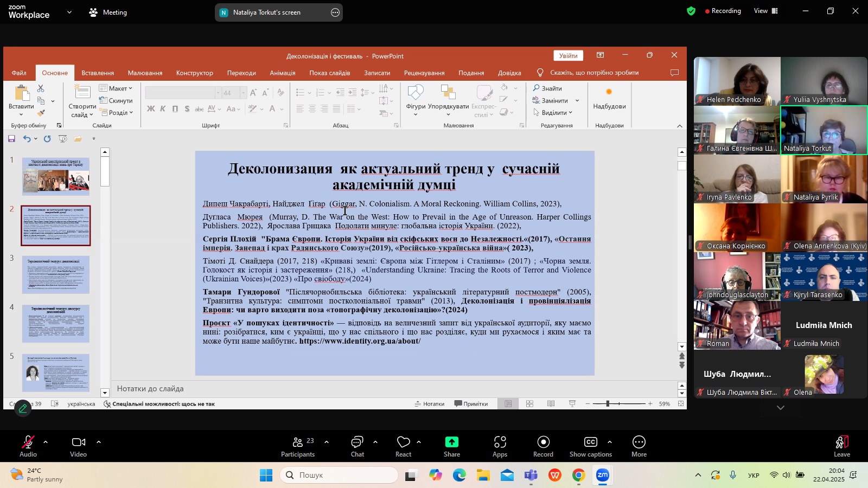Open the View layout dropdown
868x488 pixels.
[x=765, y=11]
